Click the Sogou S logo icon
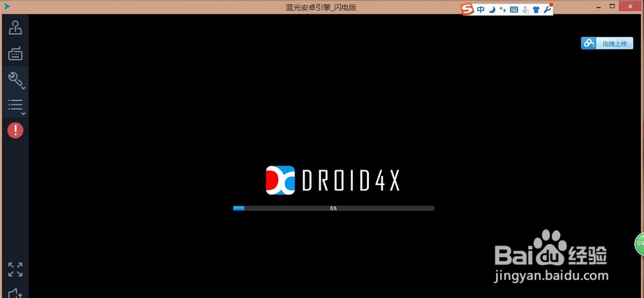The image size is (644, 298). pos(467,9)
